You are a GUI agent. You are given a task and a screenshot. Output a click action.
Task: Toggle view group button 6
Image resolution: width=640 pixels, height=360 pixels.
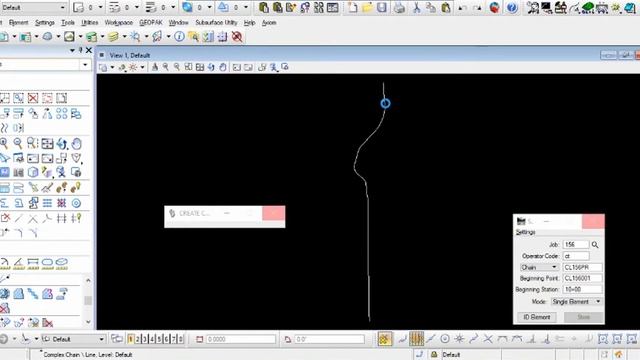(166, 339)
